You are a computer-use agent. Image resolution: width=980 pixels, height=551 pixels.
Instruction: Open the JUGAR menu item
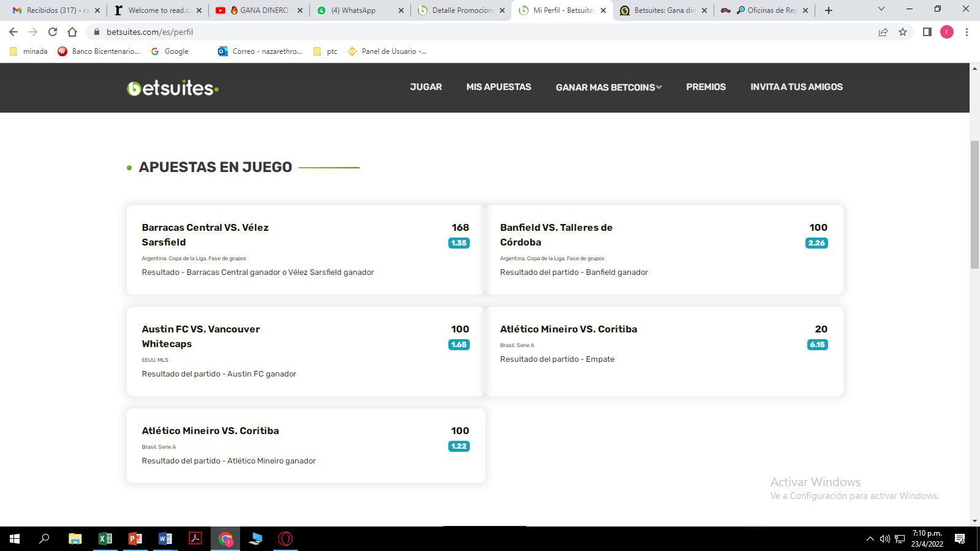(426, 87)
